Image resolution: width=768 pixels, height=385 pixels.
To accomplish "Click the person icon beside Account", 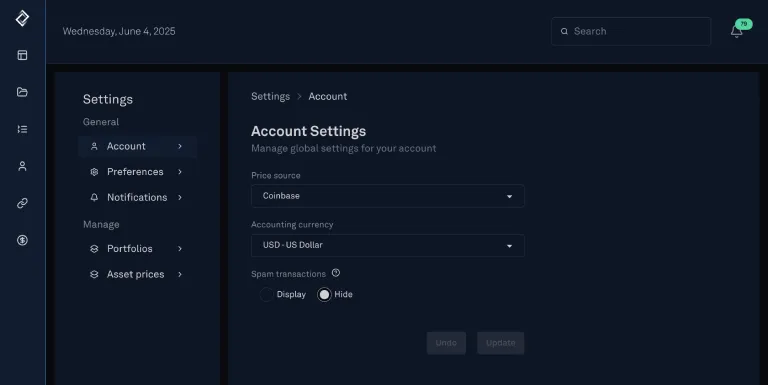I will tap(94, 146).
